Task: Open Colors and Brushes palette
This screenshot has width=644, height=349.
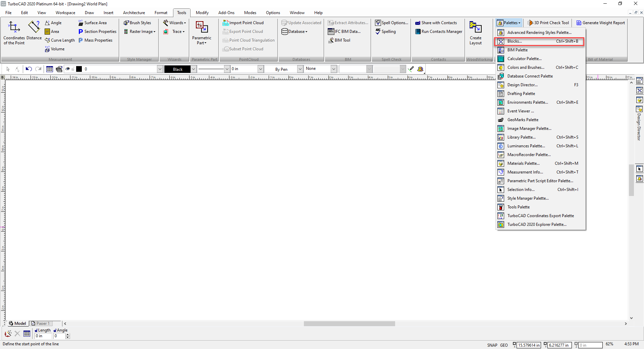Action: [x=541, y=67]
